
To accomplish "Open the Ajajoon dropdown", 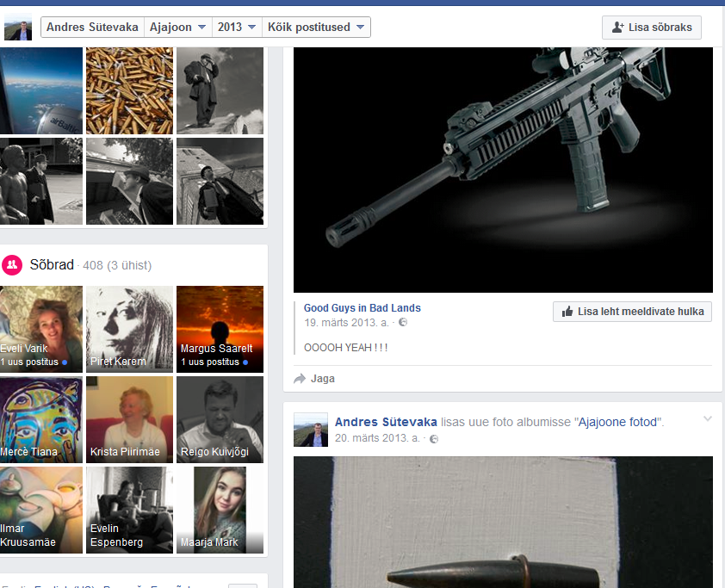I will click(178, 28).
